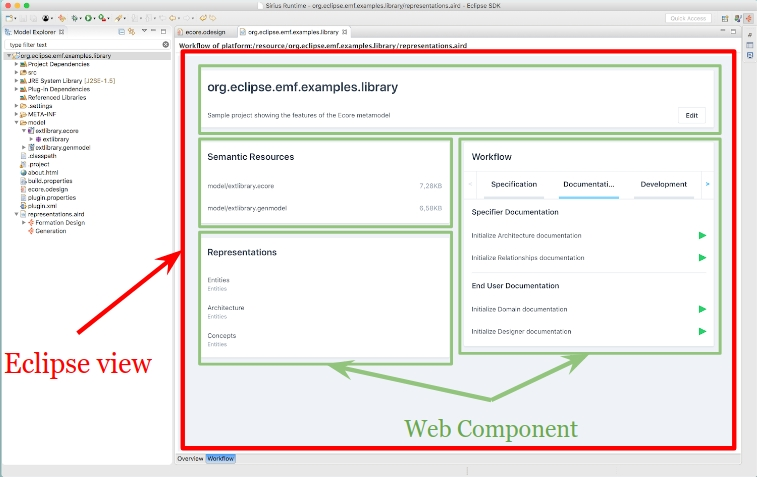
Task: Open the Debug configurations dropdown arrow
Action: click(81, 18)
